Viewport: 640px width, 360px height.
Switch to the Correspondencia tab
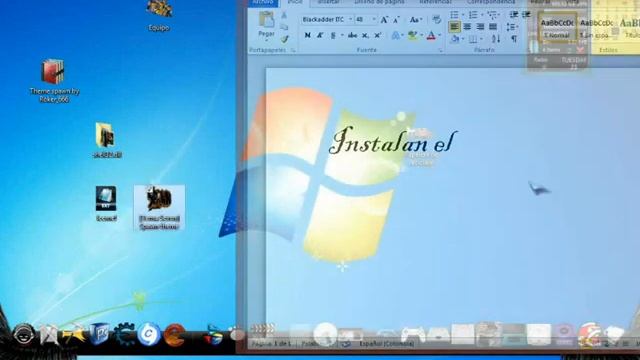point(491,2)
